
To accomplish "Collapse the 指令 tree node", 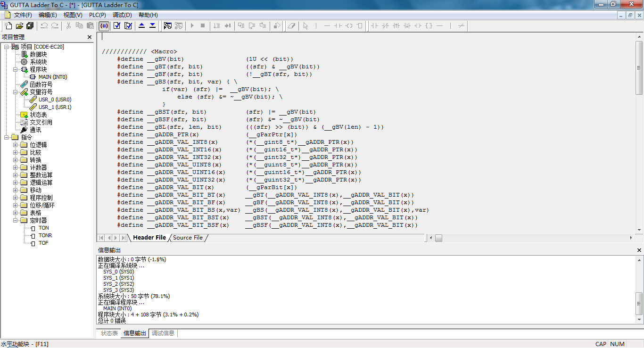I will (x=7, y=137).
